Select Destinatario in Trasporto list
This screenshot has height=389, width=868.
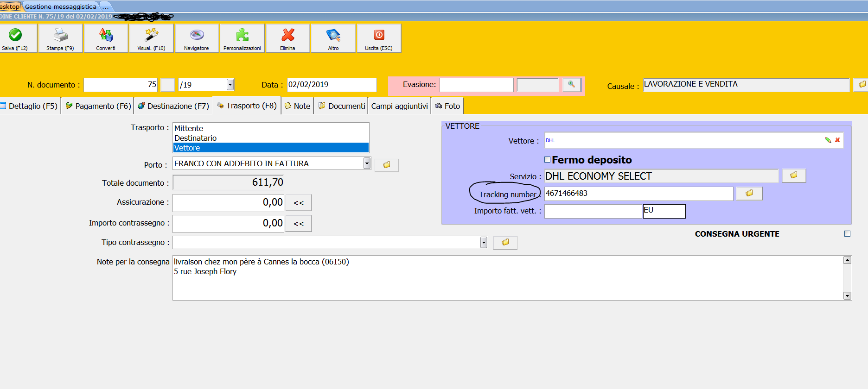coord(271,138)
